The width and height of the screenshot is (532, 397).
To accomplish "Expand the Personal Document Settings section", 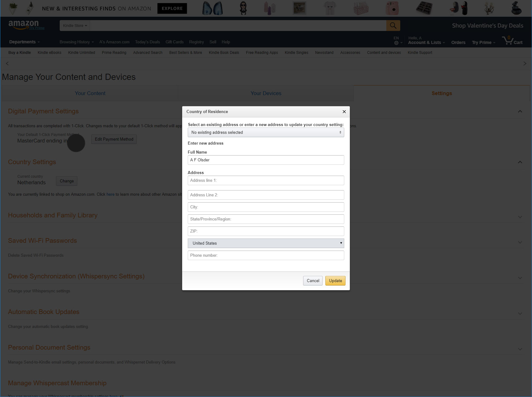I will (520, 349).
